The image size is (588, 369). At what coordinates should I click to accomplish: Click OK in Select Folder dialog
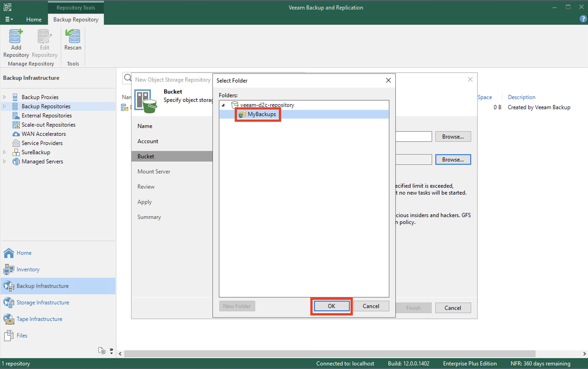click(x=331, y=306)
